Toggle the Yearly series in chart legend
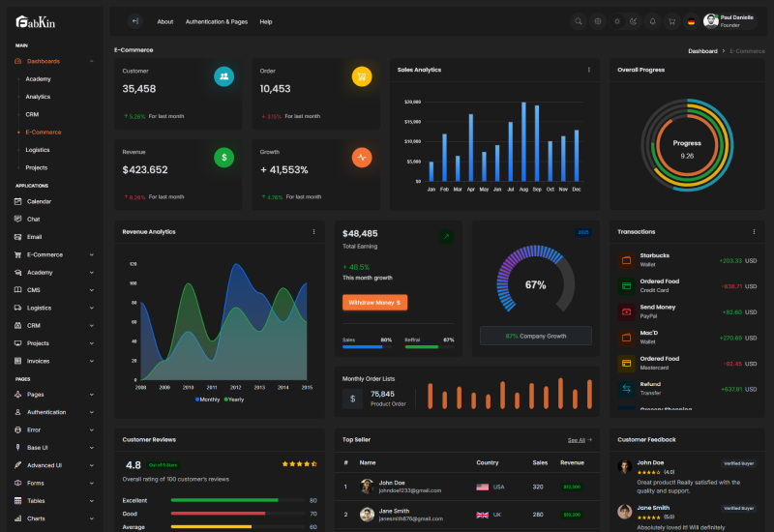This screenshot has width=774, height=532. pos(235,399)
